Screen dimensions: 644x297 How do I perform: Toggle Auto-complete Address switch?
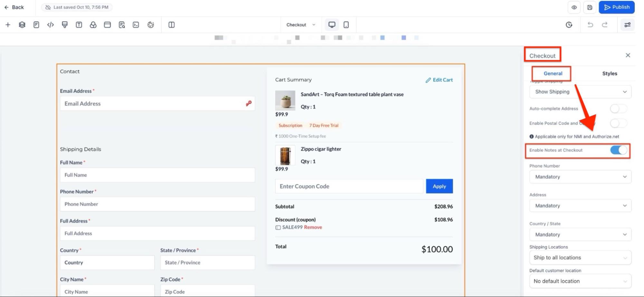pos(618,109)
